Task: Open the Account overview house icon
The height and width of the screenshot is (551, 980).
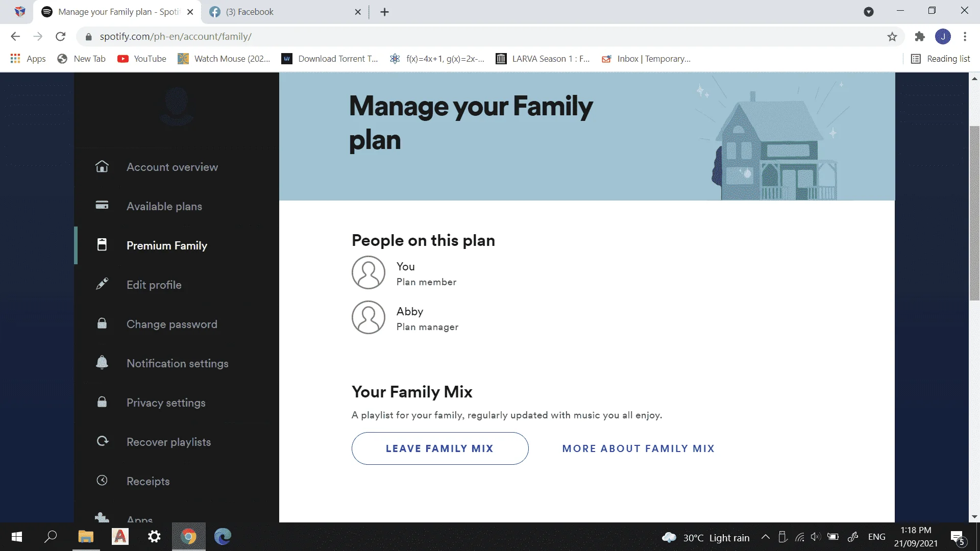Action: [x=102, y=166]
